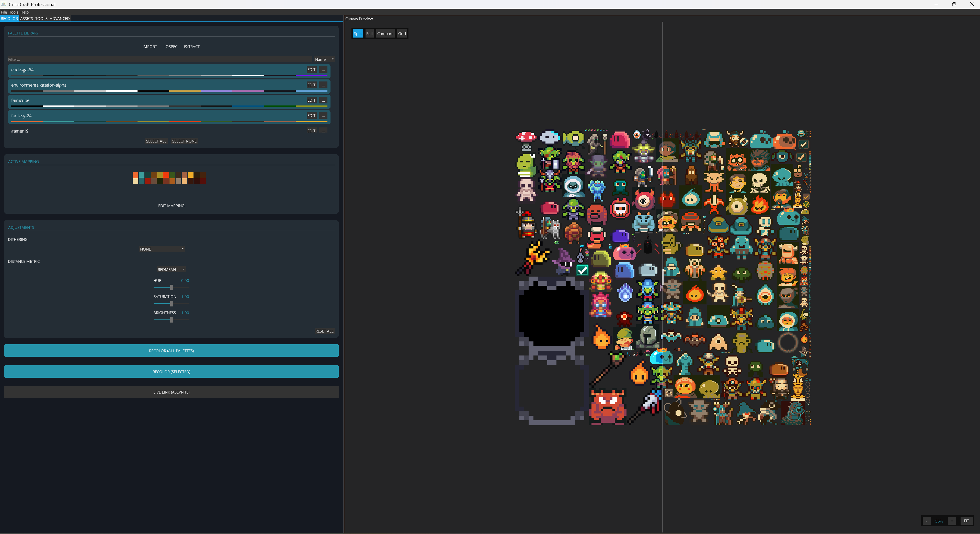Enable Split view mode
Image resolution: width=980 pixels, height=534 pixels.
[358, 33]
